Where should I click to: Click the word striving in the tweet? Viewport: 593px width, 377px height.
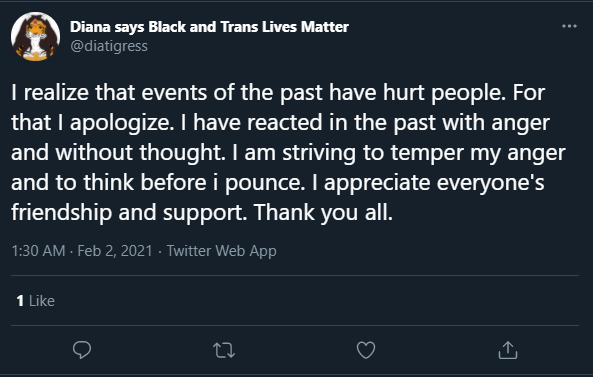[x=319, y=153]
